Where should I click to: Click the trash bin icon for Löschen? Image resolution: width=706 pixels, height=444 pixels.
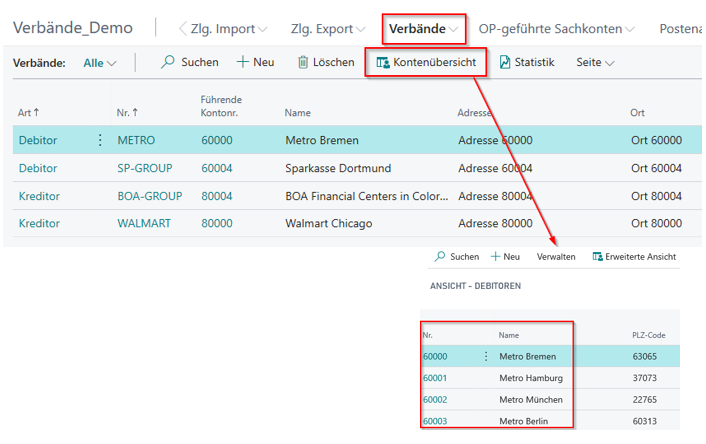click(303, 62)
